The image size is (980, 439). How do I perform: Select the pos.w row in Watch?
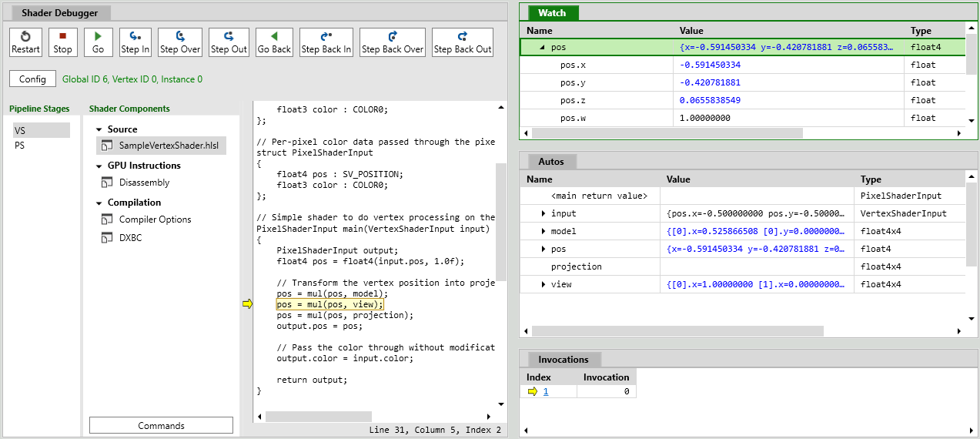pos(742,118)
